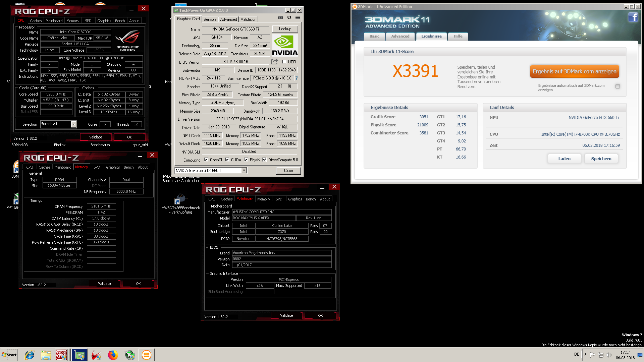644x362 pixels.
Task: Click the Close button in GPU-Z
Action: (288, 171)
